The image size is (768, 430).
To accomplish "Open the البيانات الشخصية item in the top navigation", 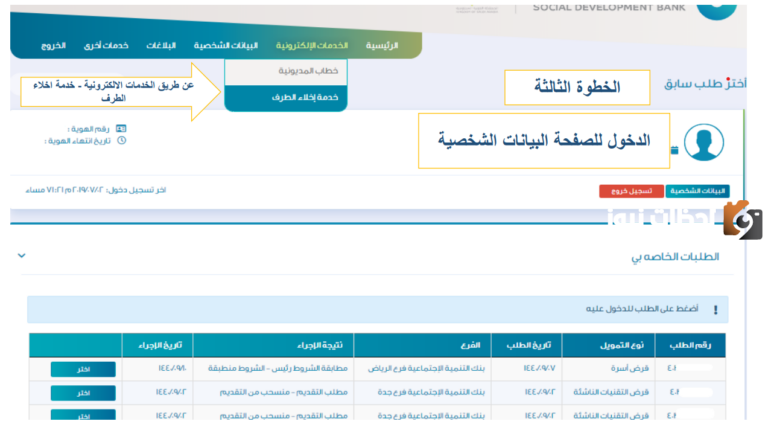I will point(226,46).
